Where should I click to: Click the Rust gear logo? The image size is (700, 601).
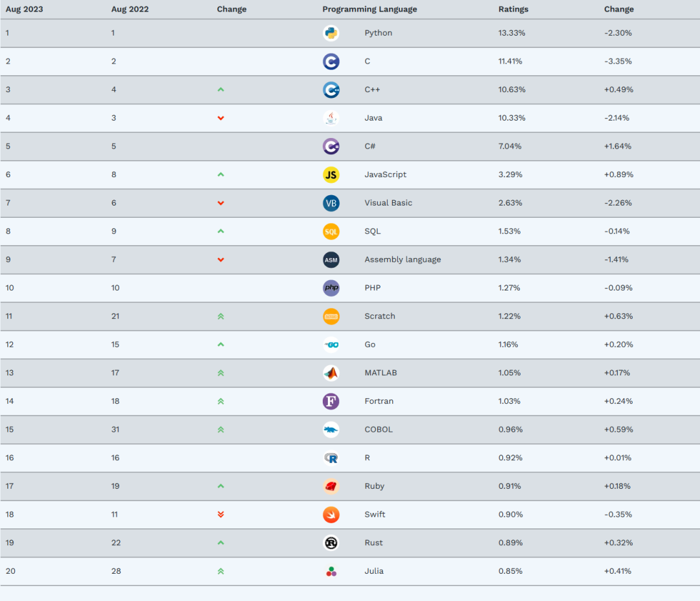coord(331,543)
